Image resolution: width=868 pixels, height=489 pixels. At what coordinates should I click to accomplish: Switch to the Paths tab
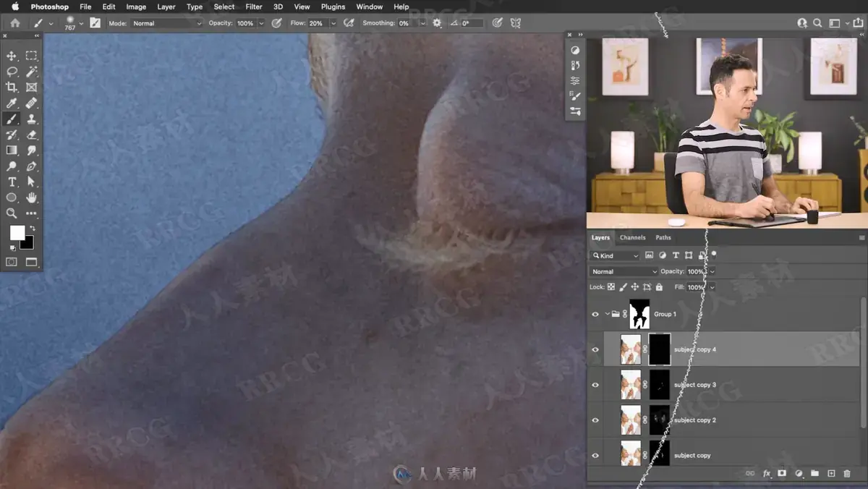[663, 237]
